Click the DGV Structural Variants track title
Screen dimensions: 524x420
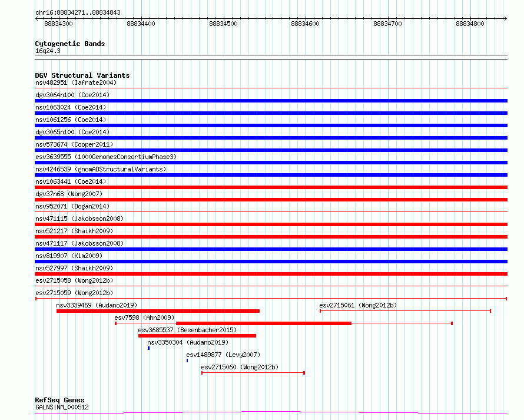82,75
